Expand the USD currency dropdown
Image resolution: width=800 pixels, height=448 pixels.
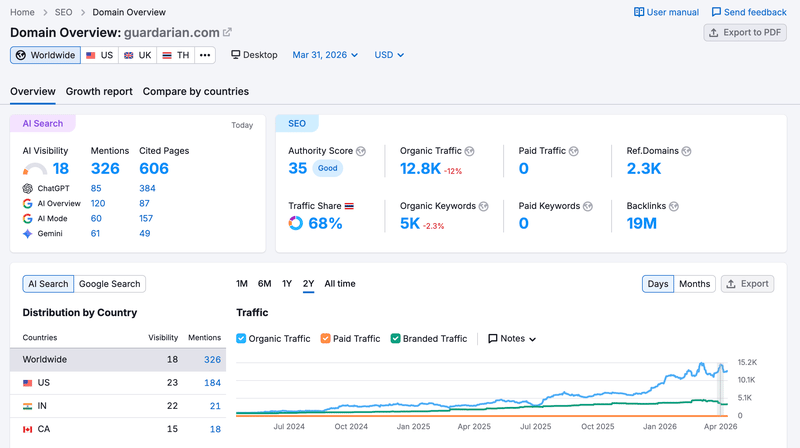tap(389, 55)
